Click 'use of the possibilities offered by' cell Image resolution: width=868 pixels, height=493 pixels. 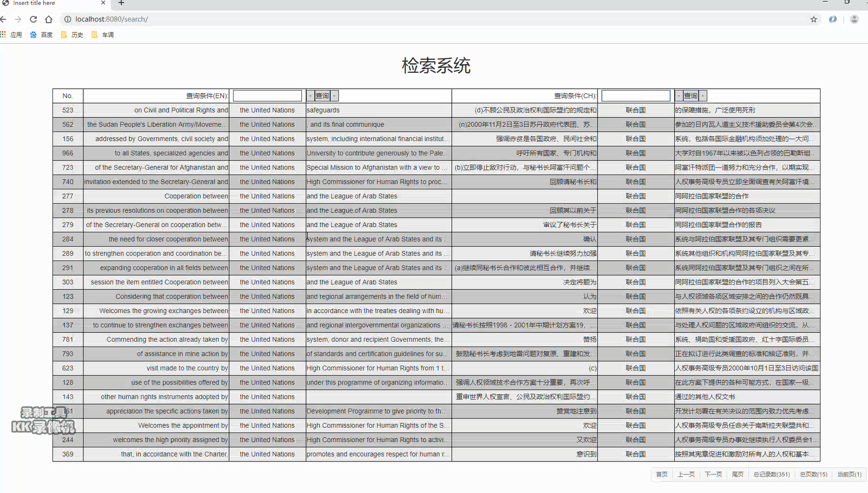coord(156,383)
